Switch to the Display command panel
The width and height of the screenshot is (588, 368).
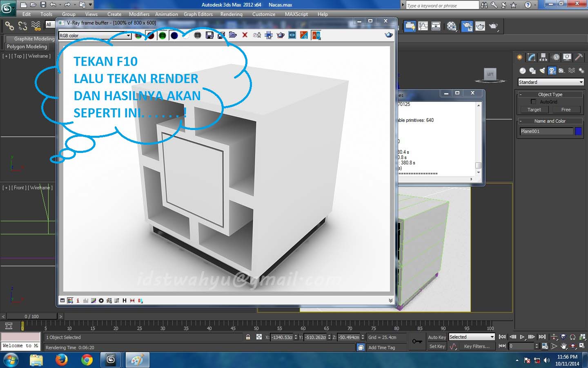tap(567, 57)
